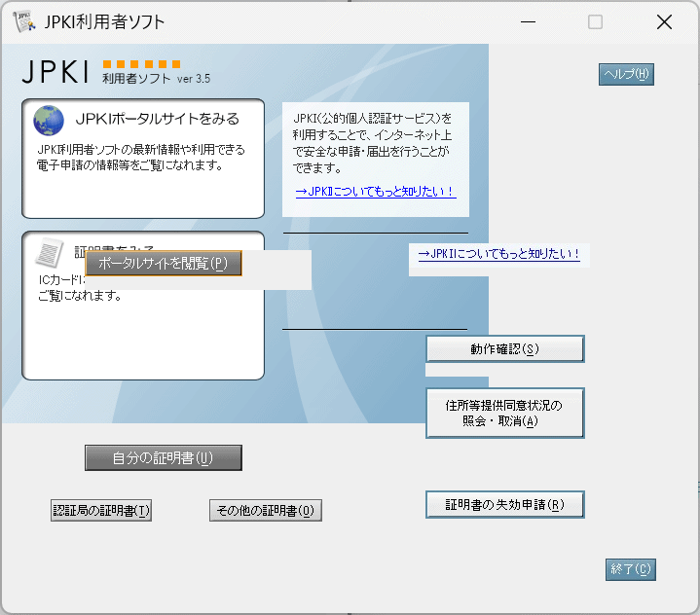The image size is (700, 615).
Task: Minimize the JPKI利用者ソフト window
Action: click(528, 21)
